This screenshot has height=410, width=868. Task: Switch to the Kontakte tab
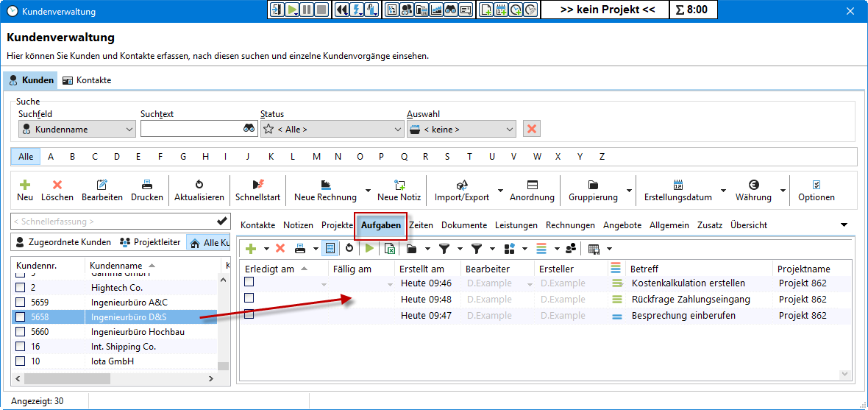click(x=87, y=80)
